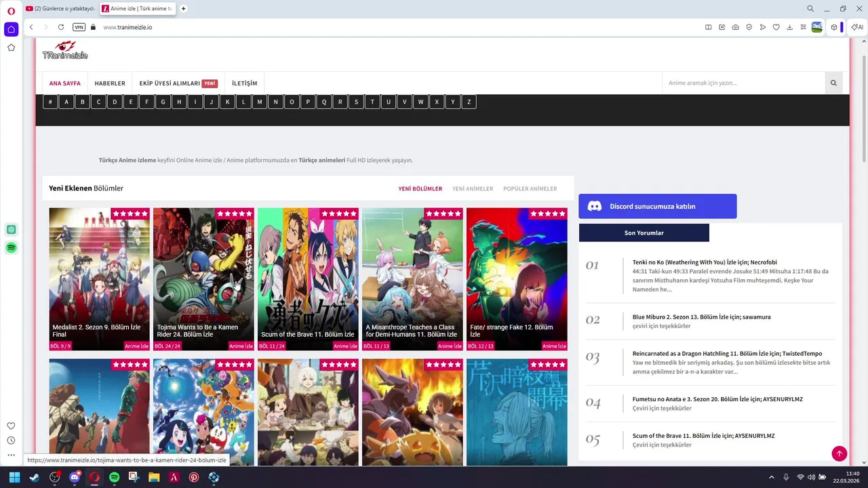
Task: Open Scum of the Brave AYSENURYLMZ comment
Action: click(703, 436)
